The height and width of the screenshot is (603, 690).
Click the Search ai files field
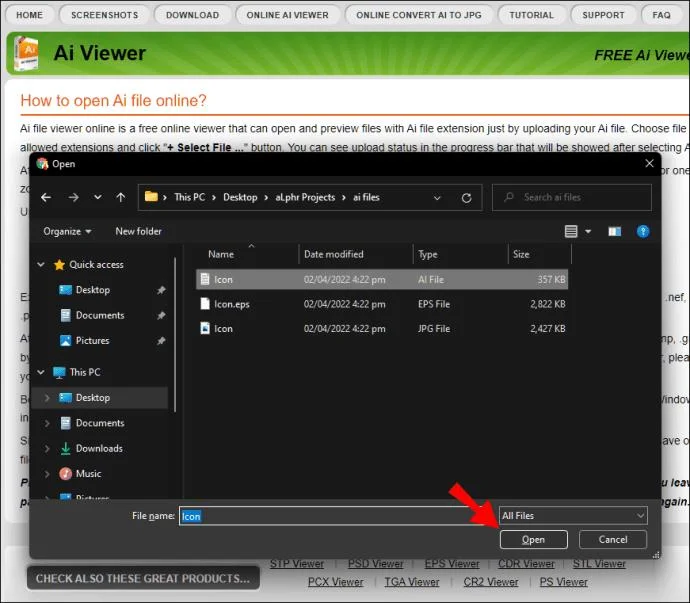572,197
